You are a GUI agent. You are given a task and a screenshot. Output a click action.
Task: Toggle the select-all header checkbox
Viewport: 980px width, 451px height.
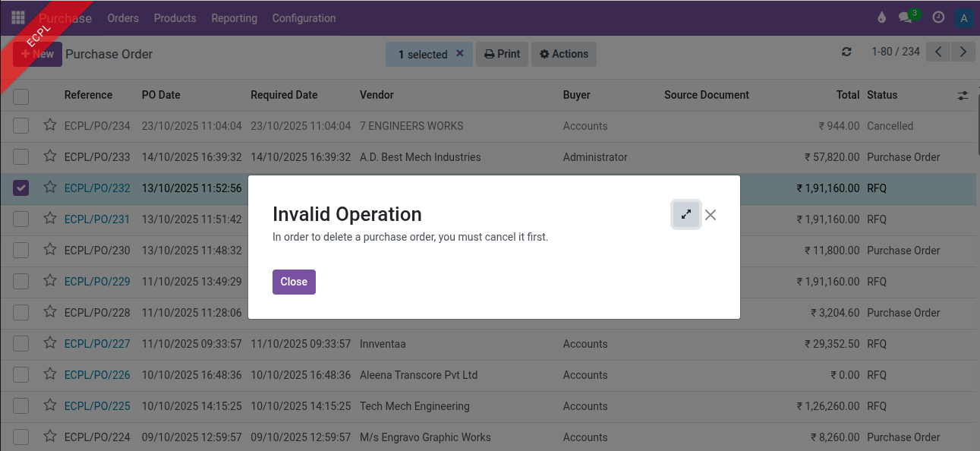[x=21, y=96]
